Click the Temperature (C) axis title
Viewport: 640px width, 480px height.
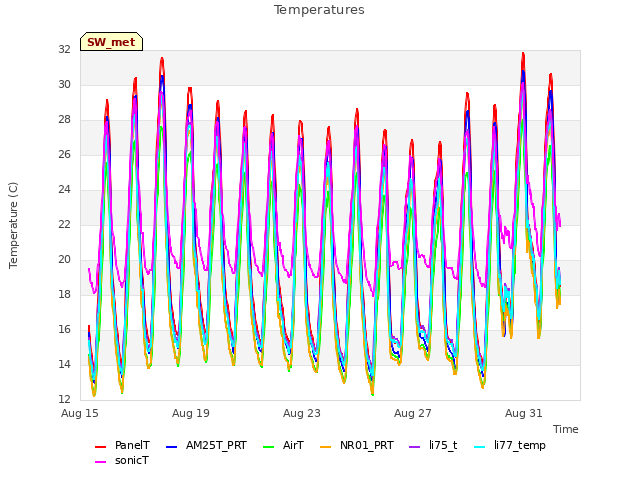pos(13,225)
